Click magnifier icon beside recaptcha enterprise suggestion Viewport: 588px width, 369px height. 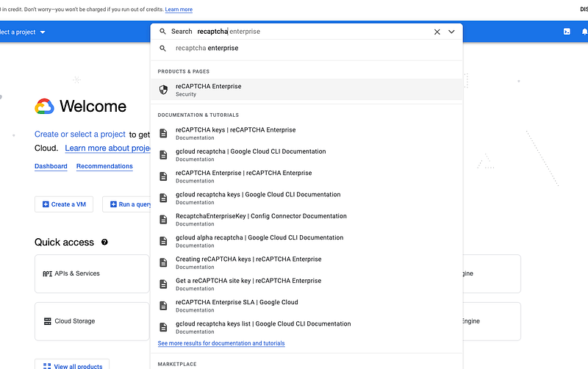162,48
